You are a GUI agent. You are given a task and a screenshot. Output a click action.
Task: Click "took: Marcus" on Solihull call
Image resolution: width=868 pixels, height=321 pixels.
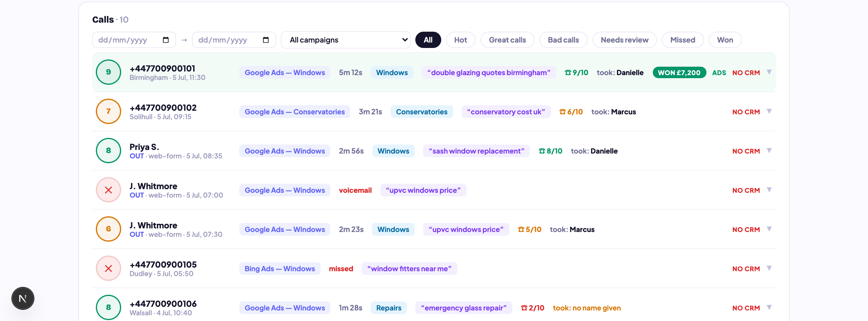click(x=614, y=112)
